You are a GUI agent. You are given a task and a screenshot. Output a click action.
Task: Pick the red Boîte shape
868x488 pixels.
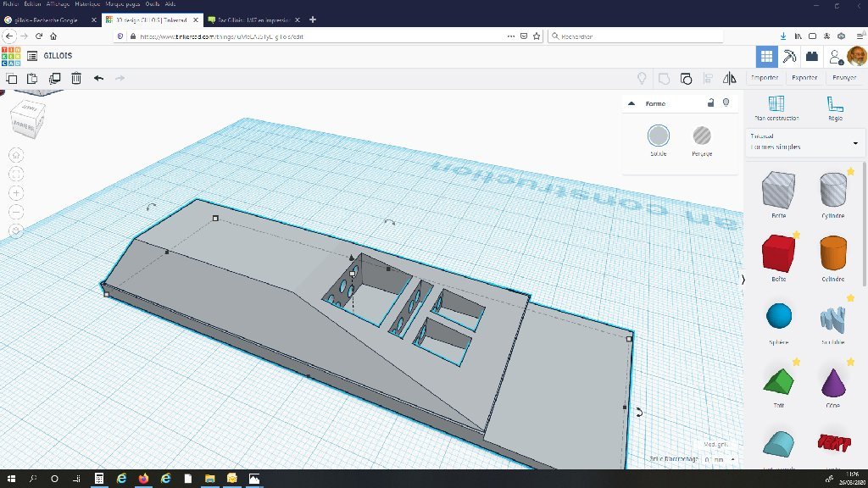point(778,253)
